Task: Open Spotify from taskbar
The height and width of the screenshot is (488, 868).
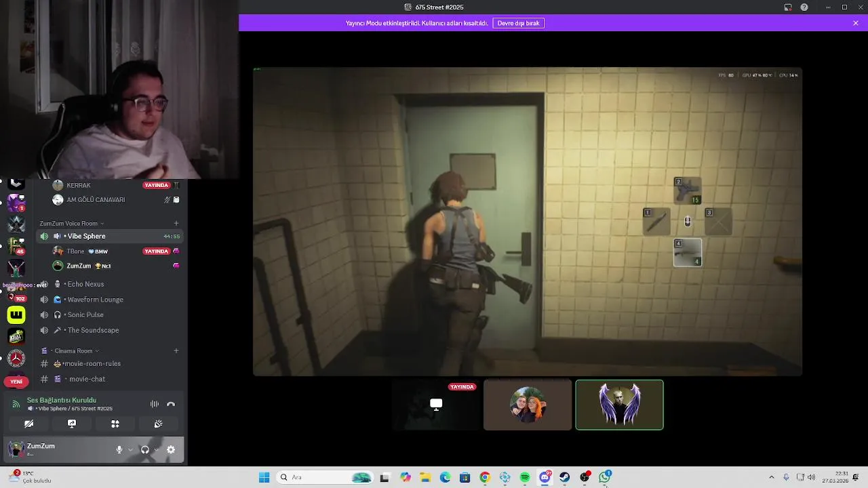Action: tap(525, 477)
